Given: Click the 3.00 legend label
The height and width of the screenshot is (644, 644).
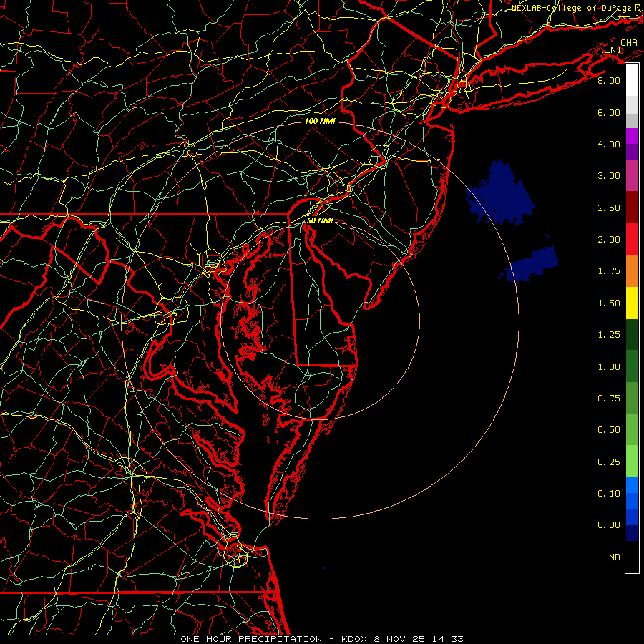Looking at the screenshot, I should pyautogui.click(x=609, y=176).
